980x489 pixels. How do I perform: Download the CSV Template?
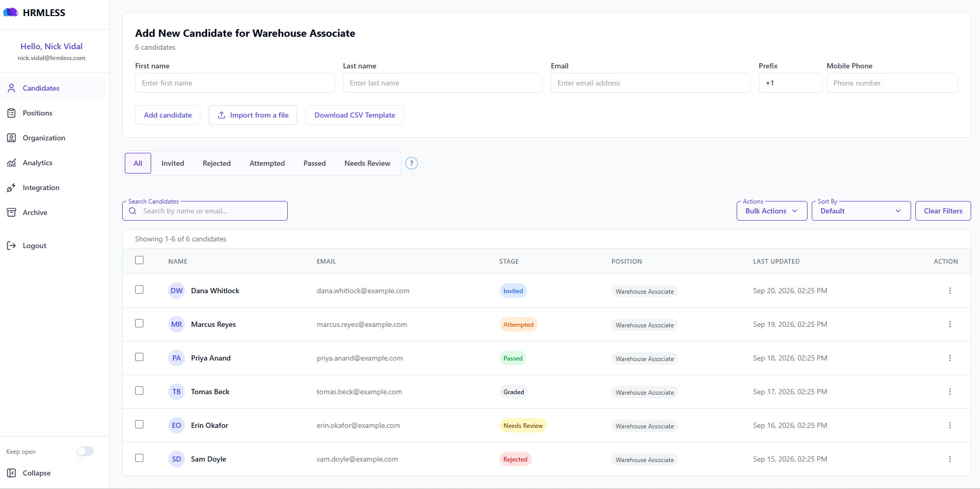[x=355, y=115]
